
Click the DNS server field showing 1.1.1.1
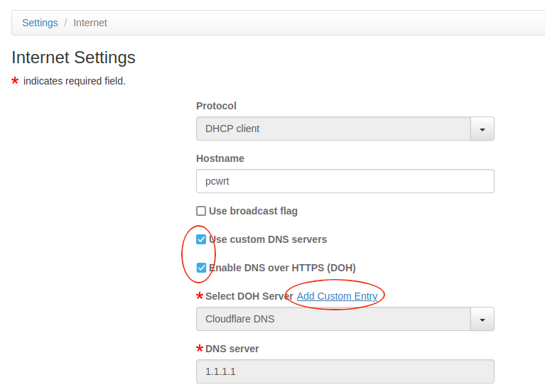[345, 371]
